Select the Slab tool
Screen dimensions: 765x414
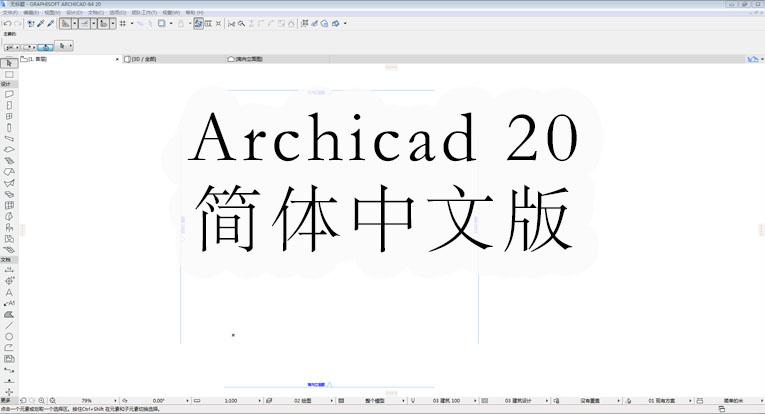coord(9,150)
